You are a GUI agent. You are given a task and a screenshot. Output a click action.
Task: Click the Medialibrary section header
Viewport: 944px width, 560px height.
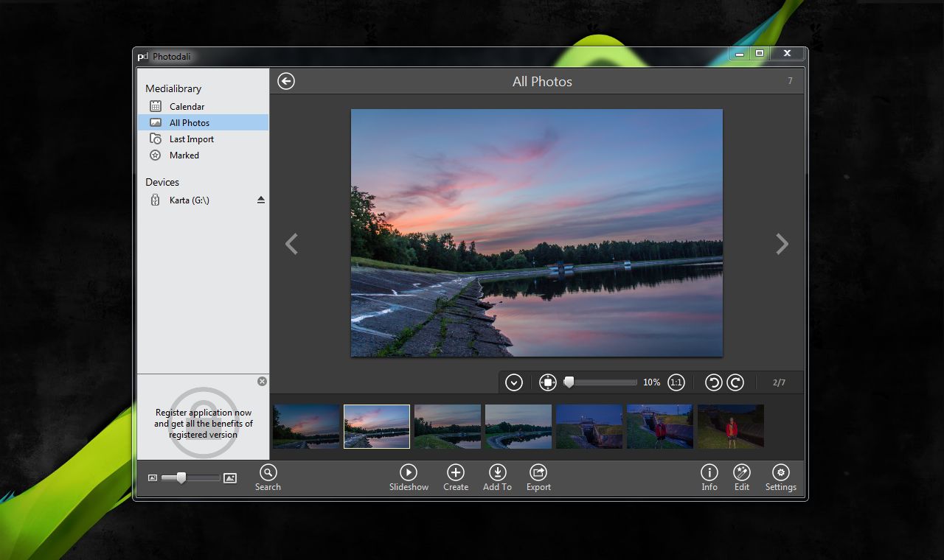173,88
